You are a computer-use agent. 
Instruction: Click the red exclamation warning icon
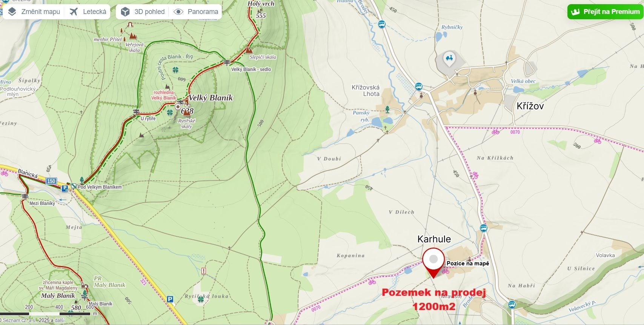tap(204, 271)
